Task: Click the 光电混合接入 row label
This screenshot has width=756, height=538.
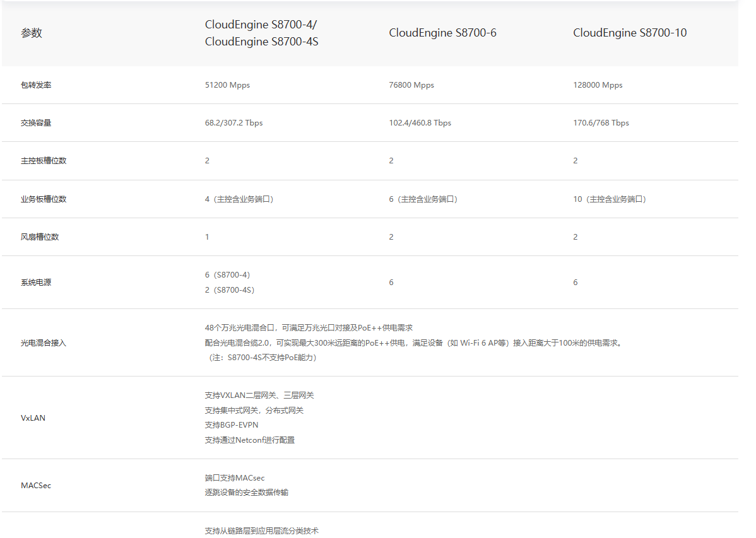Action: 44,343
